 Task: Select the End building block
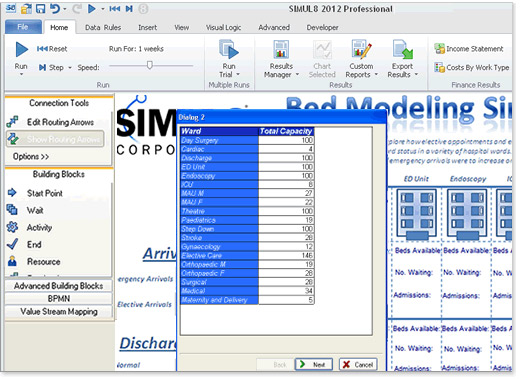[24, 245]
